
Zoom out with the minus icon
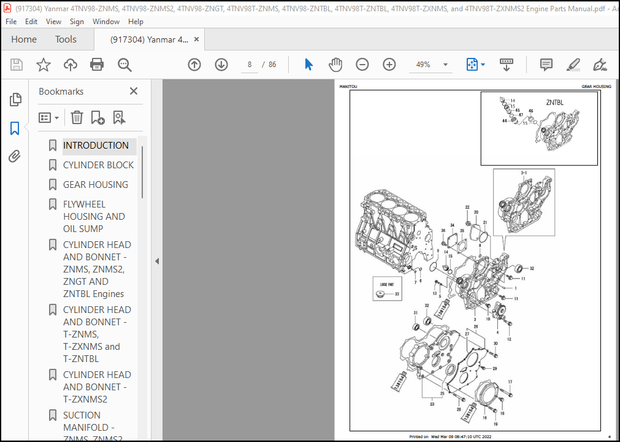362,64
